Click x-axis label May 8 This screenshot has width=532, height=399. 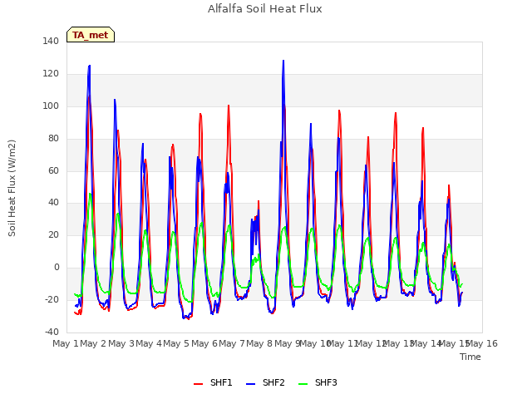pos(259,343)
